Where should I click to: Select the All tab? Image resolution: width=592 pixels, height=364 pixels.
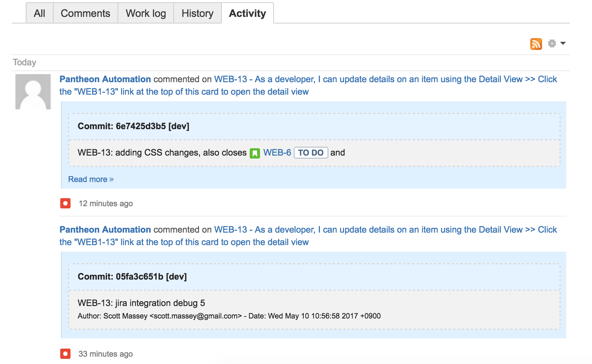pyautogui.click(x=39, y=13)
